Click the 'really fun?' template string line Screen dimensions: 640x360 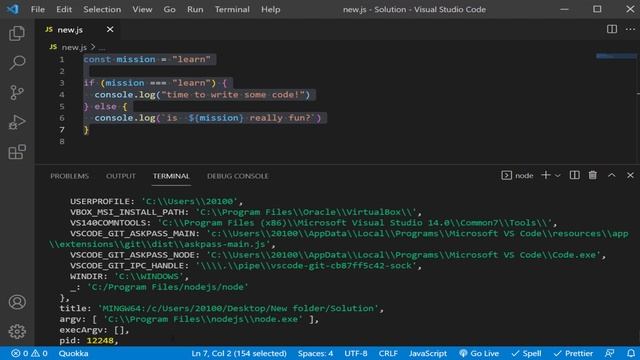tap(208, 118)
